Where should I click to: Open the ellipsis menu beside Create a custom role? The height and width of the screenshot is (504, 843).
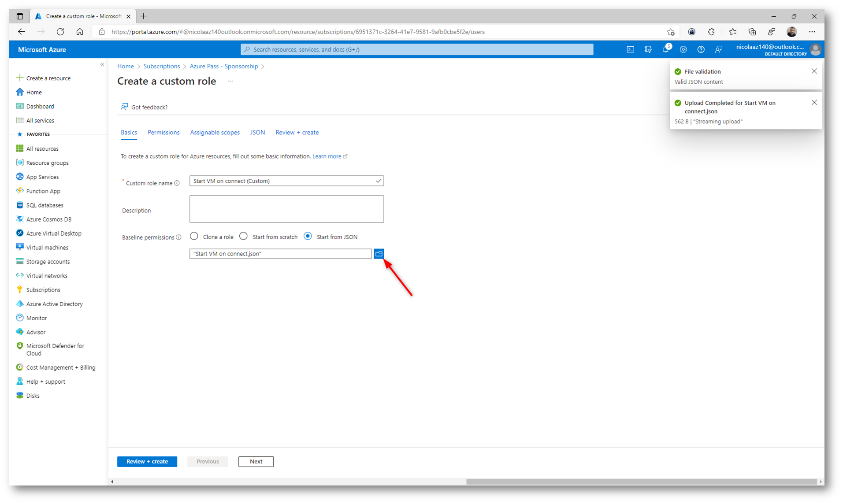(230, 82)
